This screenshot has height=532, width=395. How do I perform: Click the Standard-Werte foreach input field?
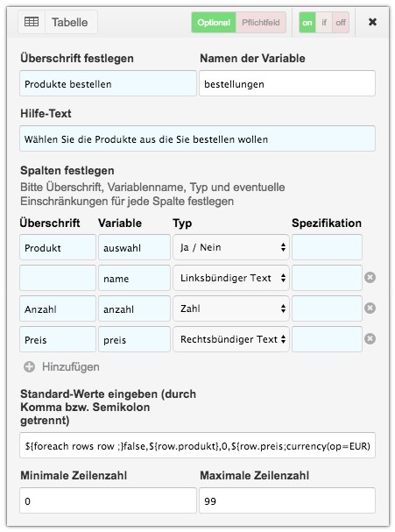(x=197, y=445)
